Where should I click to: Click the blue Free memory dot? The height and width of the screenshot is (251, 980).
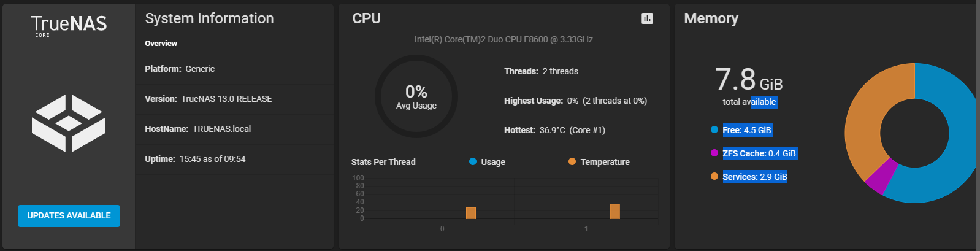[x=714, y=129]
